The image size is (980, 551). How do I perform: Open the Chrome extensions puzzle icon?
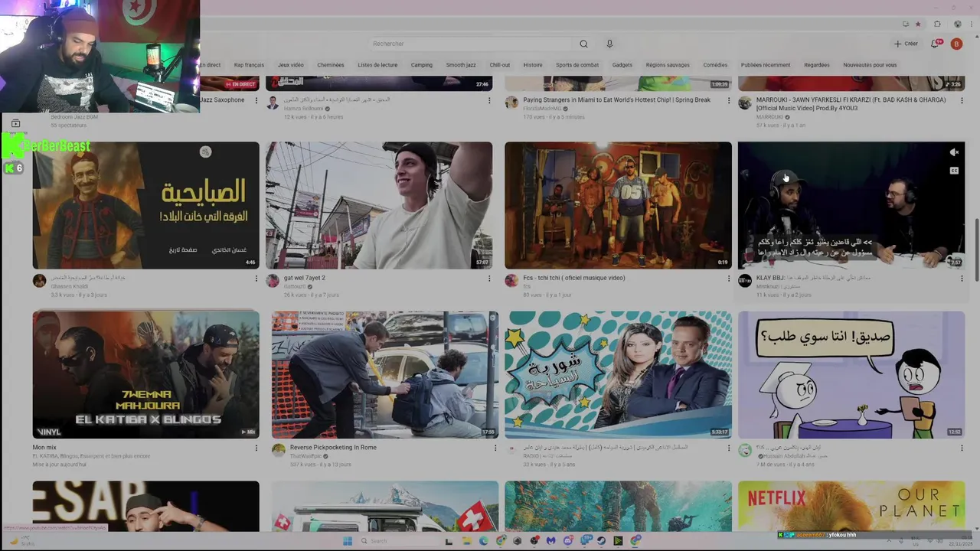coord(937,24)
